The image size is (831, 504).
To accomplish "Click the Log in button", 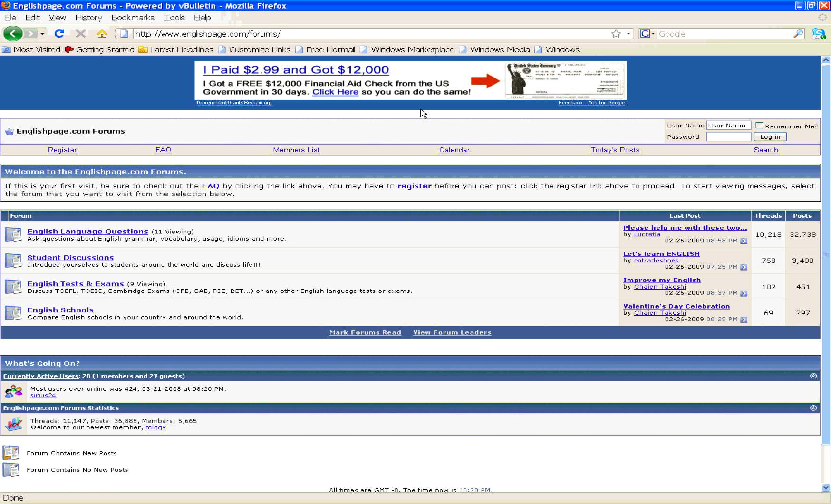I will (x=770, y=137).
